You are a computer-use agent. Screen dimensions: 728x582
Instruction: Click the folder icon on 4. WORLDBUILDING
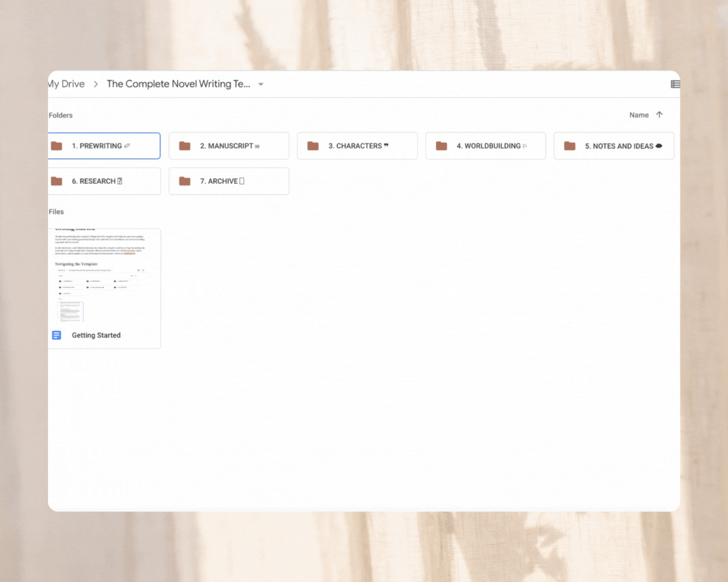441,145
